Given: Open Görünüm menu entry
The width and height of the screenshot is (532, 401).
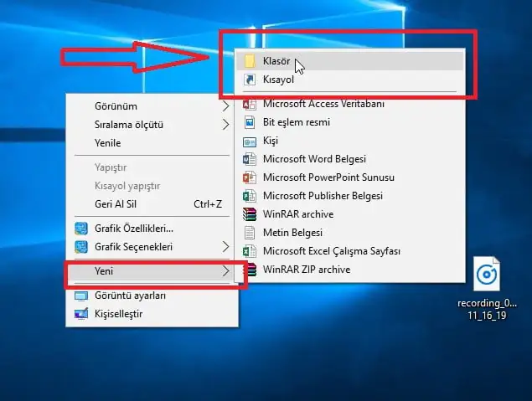Looking at the screenshot, I should pos(152,106).
